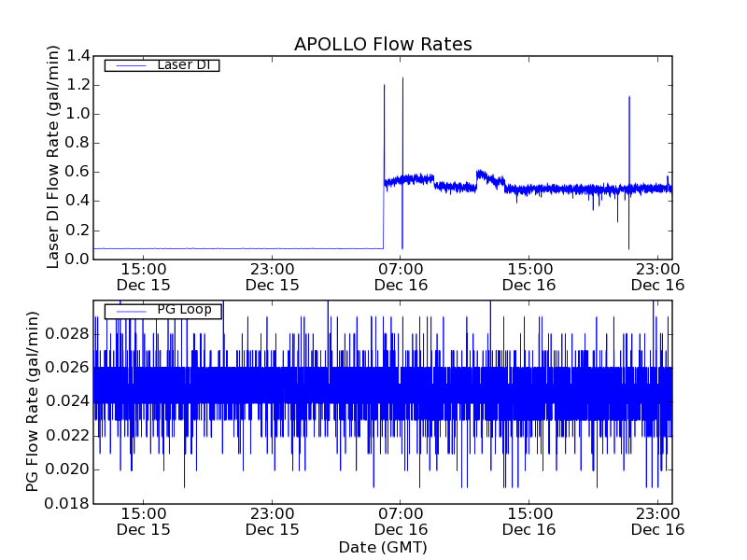Click the blue line sample in PG Loop legend
747x560 pixels.
(131, 312)
